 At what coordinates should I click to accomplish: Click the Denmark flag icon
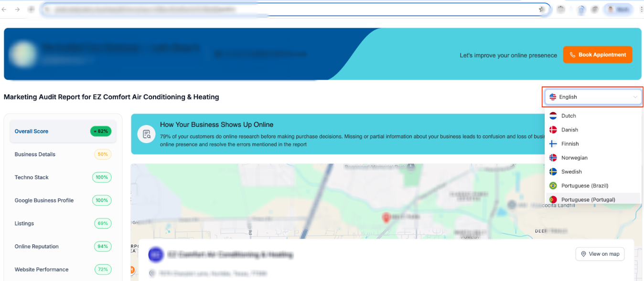[553, 130]
